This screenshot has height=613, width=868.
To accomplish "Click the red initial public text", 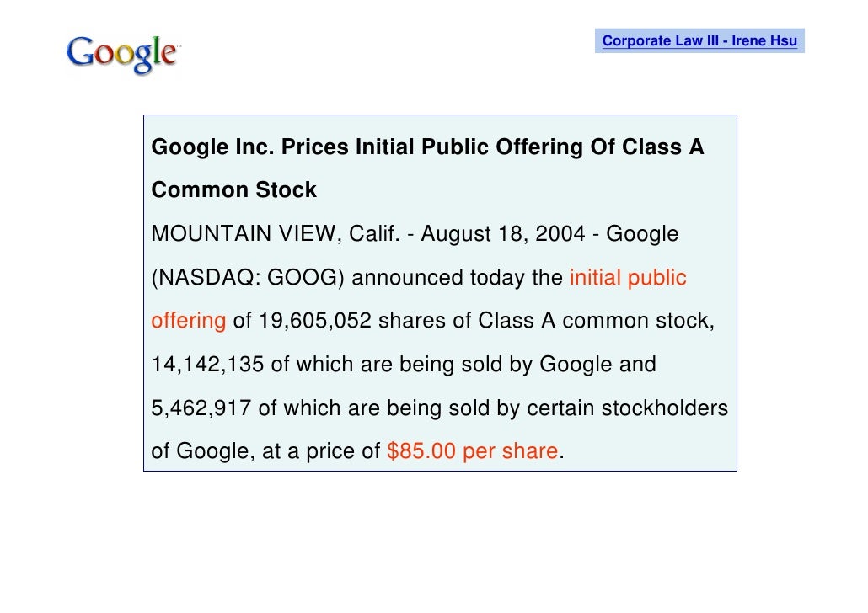I will [x=628, y=278].
